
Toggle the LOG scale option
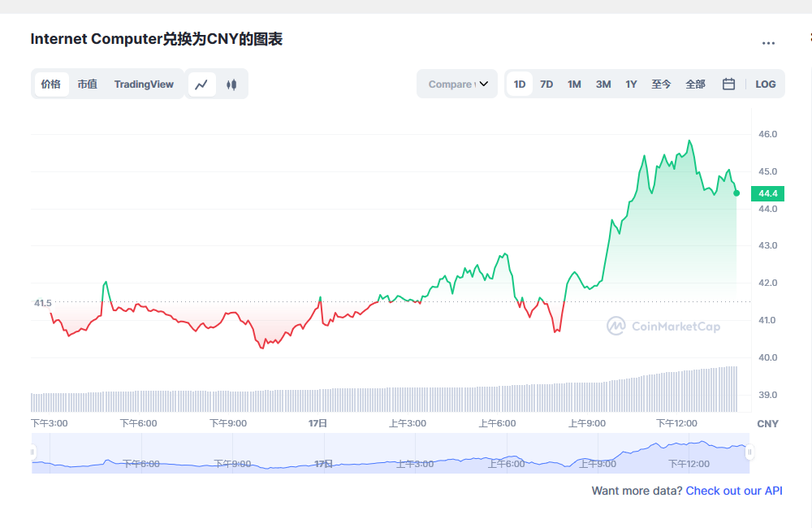click(766, 84)
